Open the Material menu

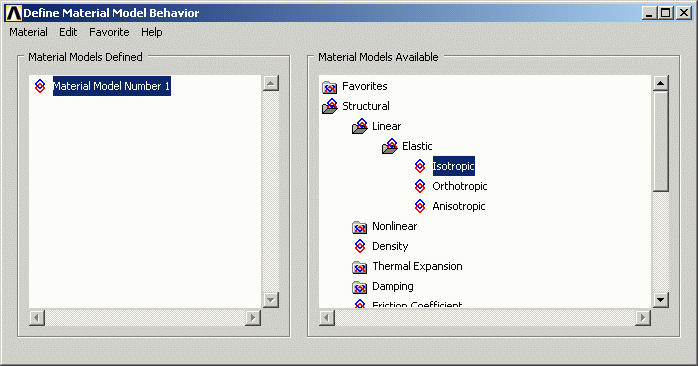click(28, 32)
